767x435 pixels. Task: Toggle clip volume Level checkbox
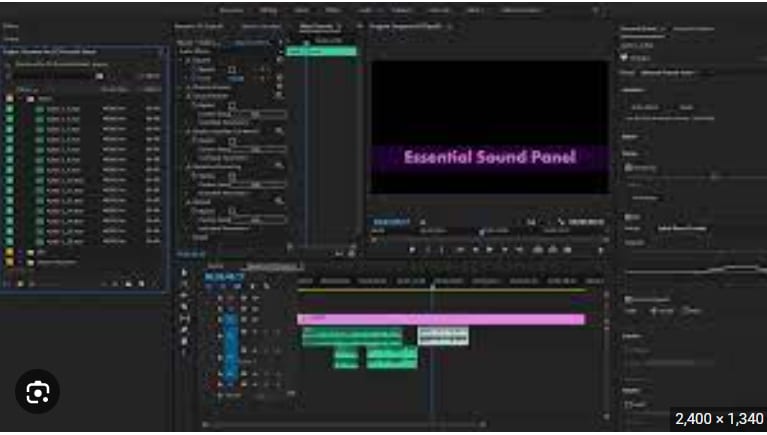click(628, 405)
